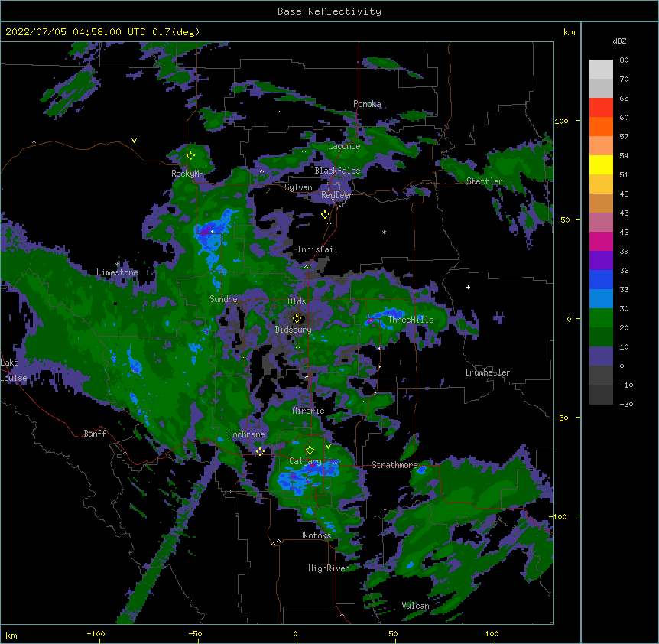This screenshot has width=659, height=644.
Task: Click the HighRiver label
Action: point(329,568)
